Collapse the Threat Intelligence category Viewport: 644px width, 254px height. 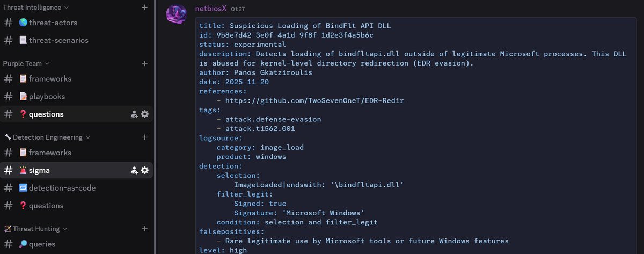36,8
